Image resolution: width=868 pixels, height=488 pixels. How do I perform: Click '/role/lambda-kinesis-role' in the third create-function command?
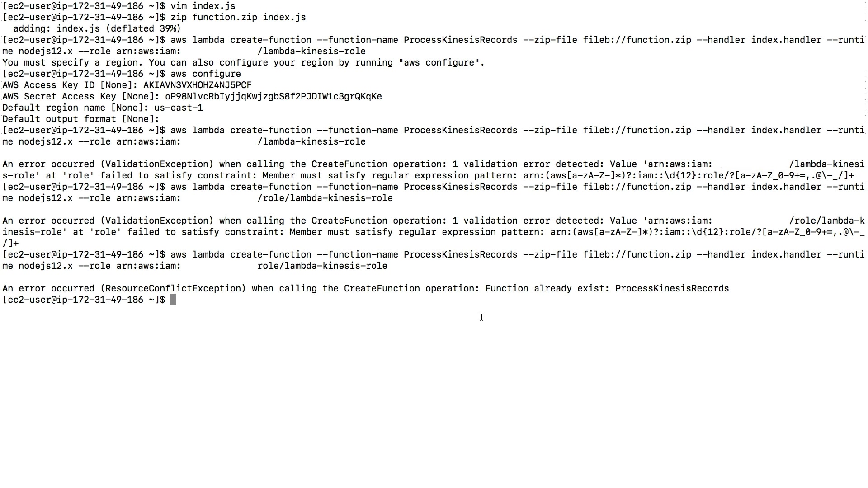(x=325, y=198)
